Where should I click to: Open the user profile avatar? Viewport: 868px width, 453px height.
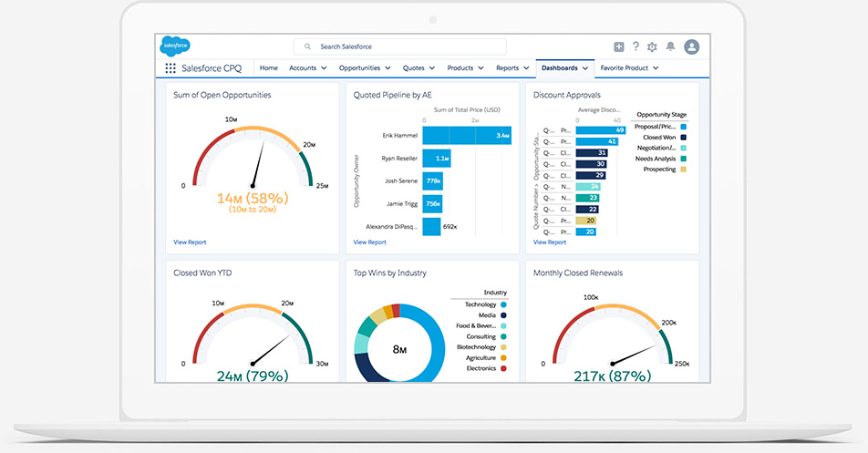(x=691, y=46)
